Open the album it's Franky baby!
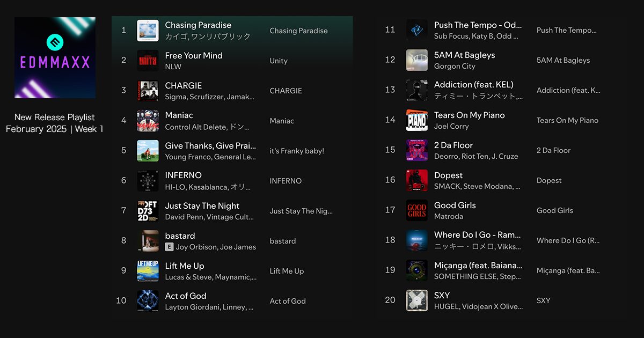The height and width of the screenshot is (338, 644). click(x=297, y=151)
